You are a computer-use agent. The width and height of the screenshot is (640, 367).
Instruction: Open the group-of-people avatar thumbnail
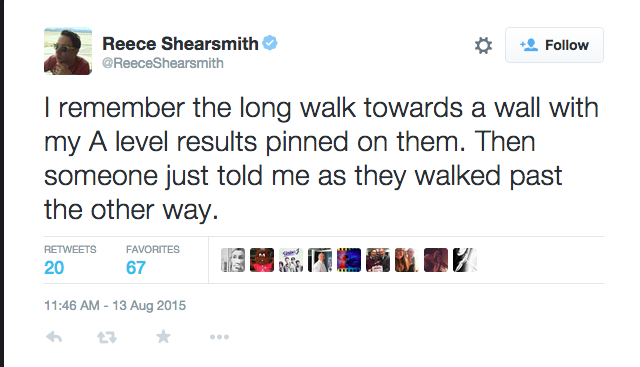(291, 260)
